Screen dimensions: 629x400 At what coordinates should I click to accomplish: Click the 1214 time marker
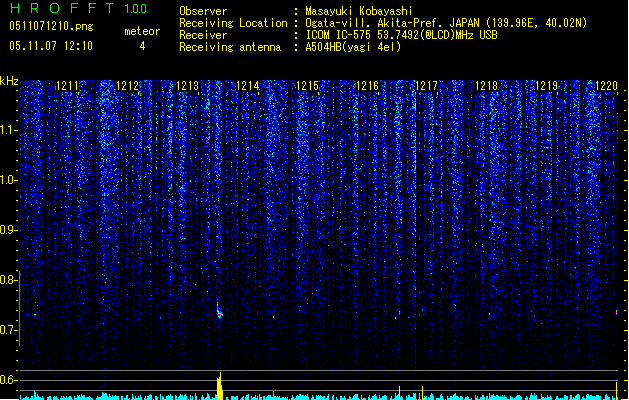click(248, 86)
